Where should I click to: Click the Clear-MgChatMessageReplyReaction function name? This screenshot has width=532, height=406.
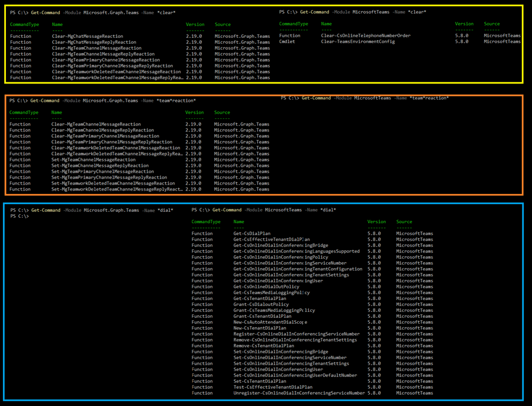tap(94, 42)
